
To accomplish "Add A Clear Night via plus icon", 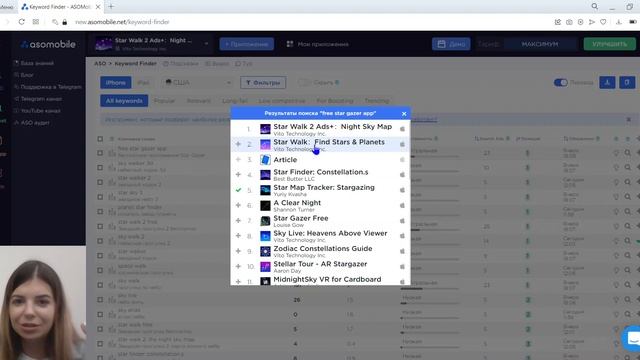I will click(x=238, y=205).
